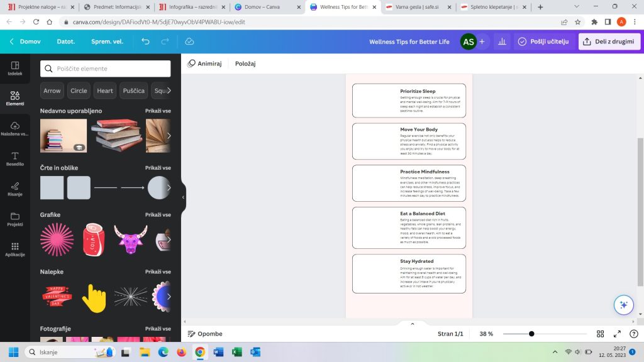This screenshot has height=362, width=644.
Task: Click Prikaži vse for Grafike
Action: tap(158, 215)
